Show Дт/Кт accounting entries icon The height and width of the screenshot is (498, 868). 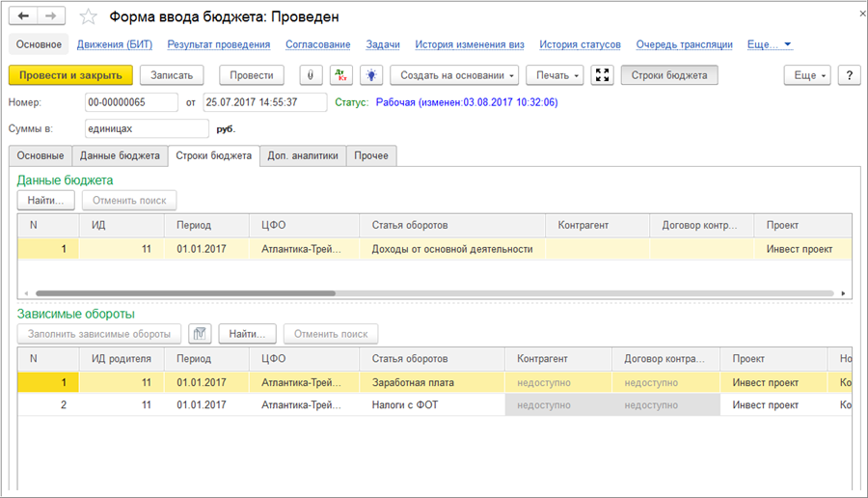[x=341, y=75]
